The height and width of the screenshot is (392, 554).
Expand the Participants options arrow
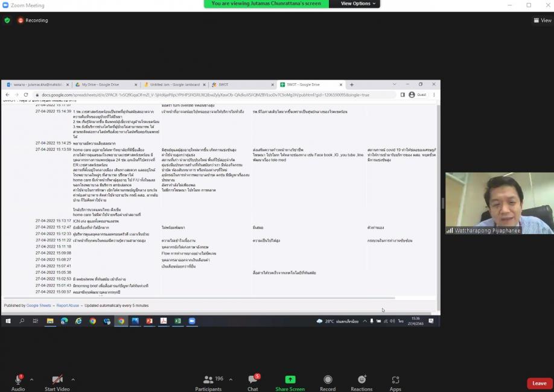click(230, 379)
